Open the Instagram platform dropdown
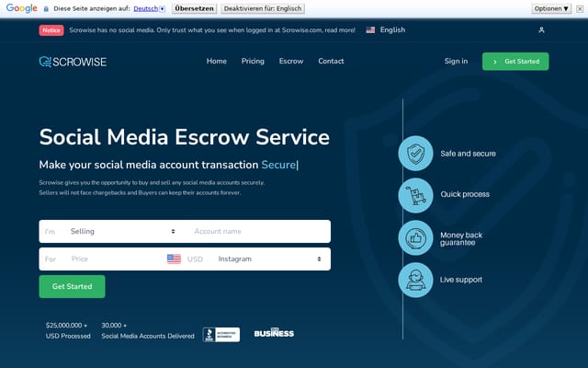588x368 pixels. 269,259
